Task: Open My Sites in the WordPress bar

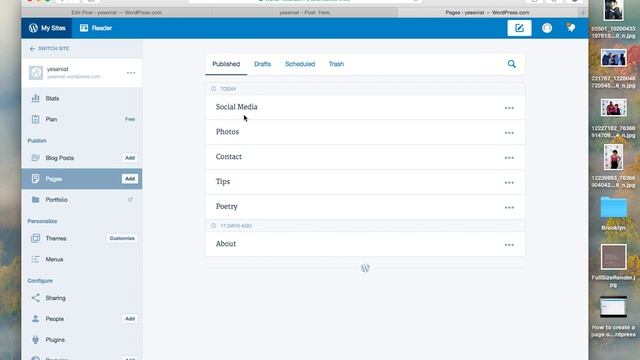Action: (x=47, y=28)
